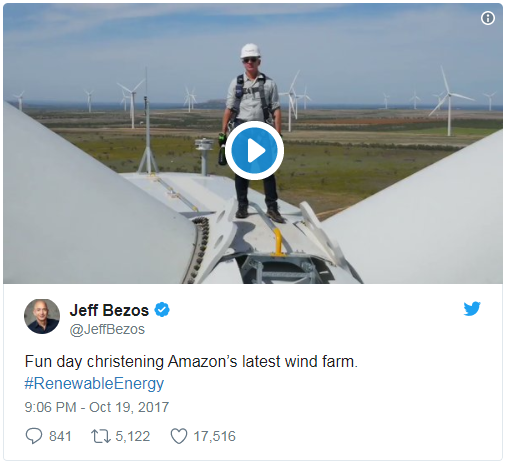Click the "Fun day christening" tweet text

(94, 362)
